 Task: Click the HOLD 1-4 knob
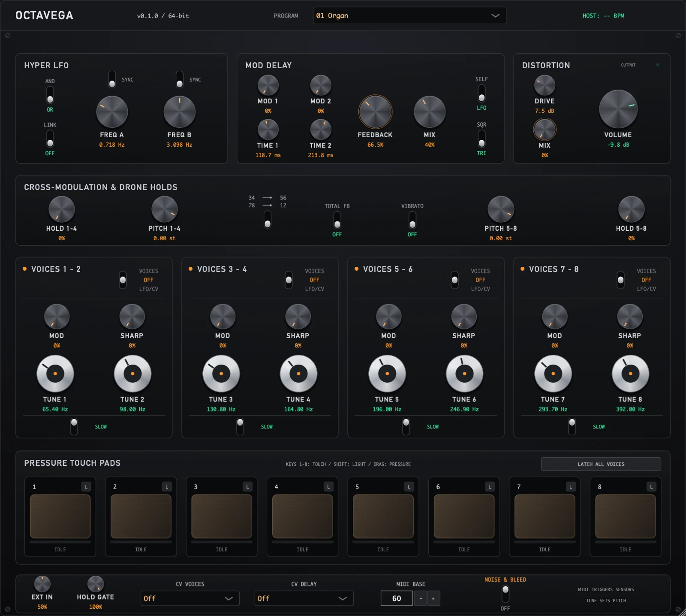(62, 209)
